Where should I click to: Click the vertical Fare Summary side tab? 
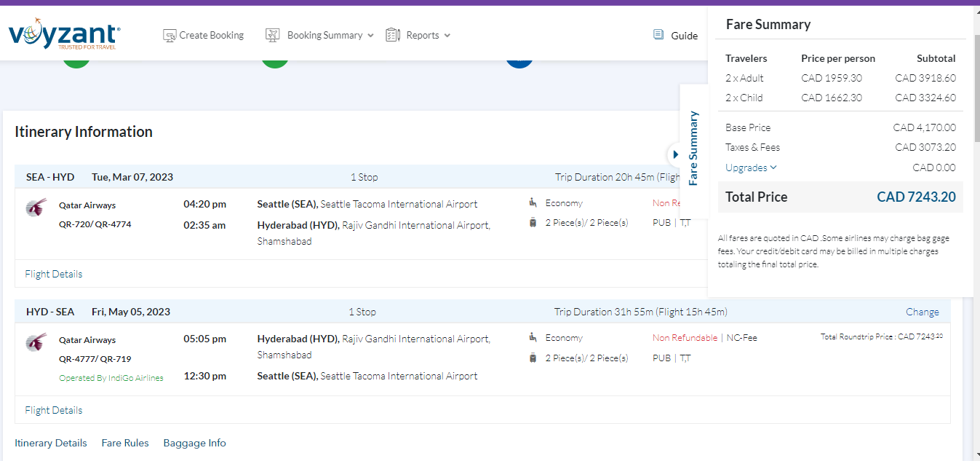point(693,148)
